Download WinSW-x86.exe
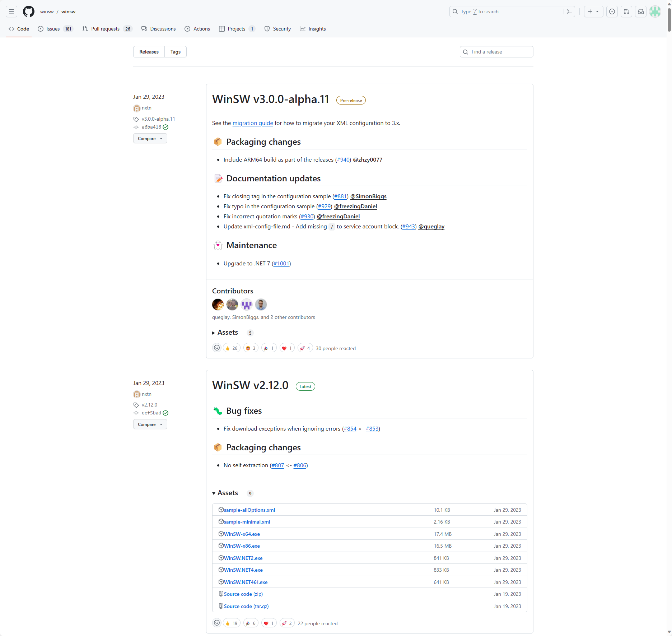This screenshot has height=636, width=672. pyautogui.click(x=242, y=546)
